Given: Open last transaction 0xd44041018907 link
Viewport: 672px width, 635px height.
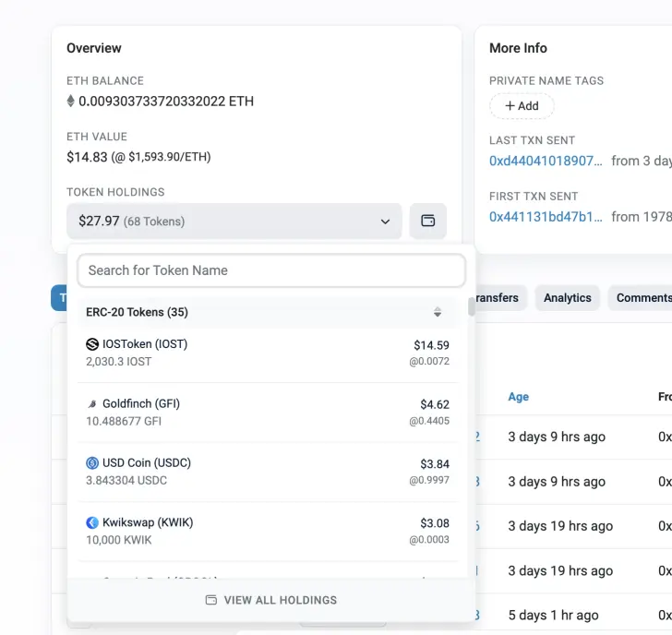Looking at the screenshot, I should click(x=546, y=161).
